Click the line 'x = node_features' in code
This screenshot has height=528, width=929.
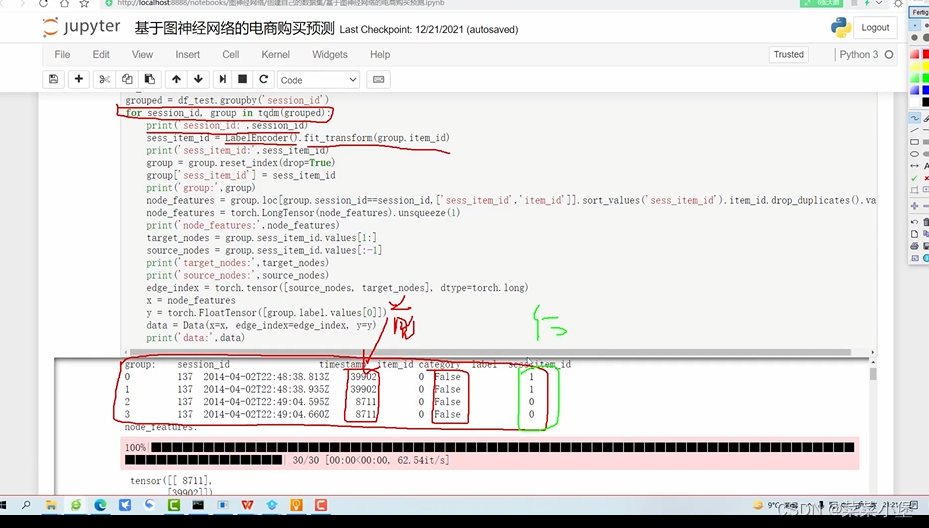click(191, 300)
